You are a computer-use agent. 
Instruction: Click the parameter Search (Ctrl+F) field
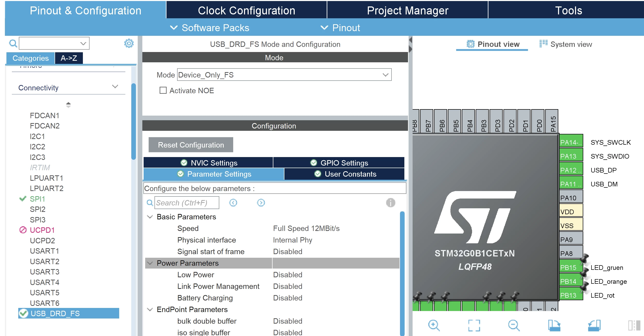click(x=187, y=203)
